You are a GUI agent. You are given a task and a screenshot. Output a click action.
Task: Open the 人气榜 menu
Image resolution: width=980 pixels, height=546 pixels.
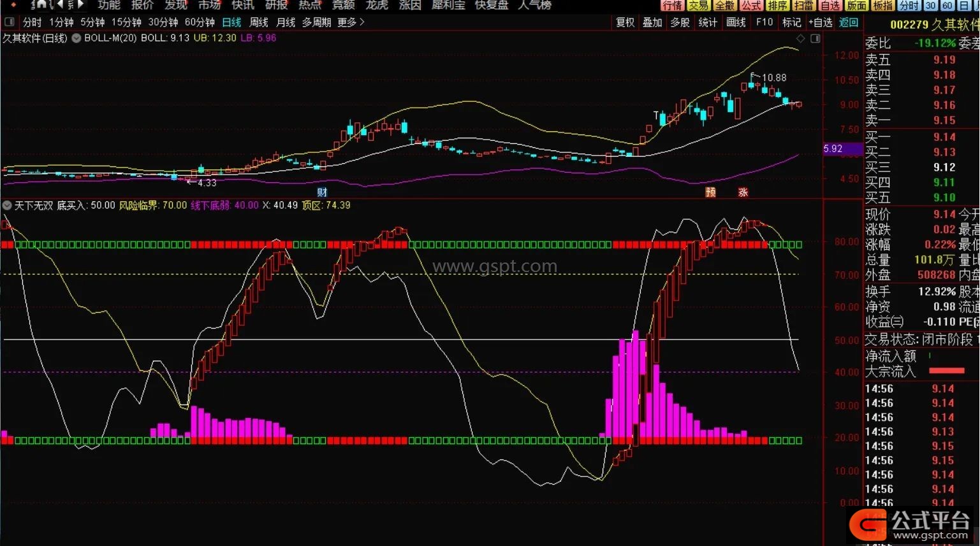(x=535, y=5)
